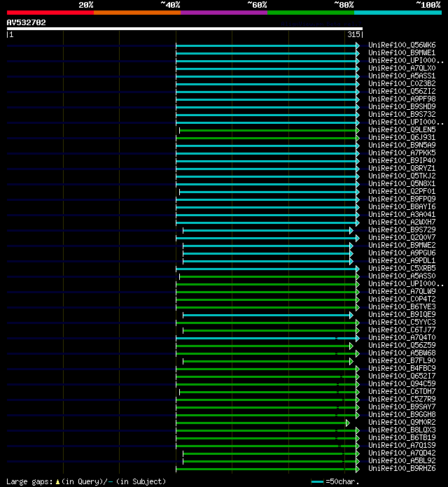Select UniRef100_C5YYC3 label
This screenshot has width=448, height=487.
402,323
